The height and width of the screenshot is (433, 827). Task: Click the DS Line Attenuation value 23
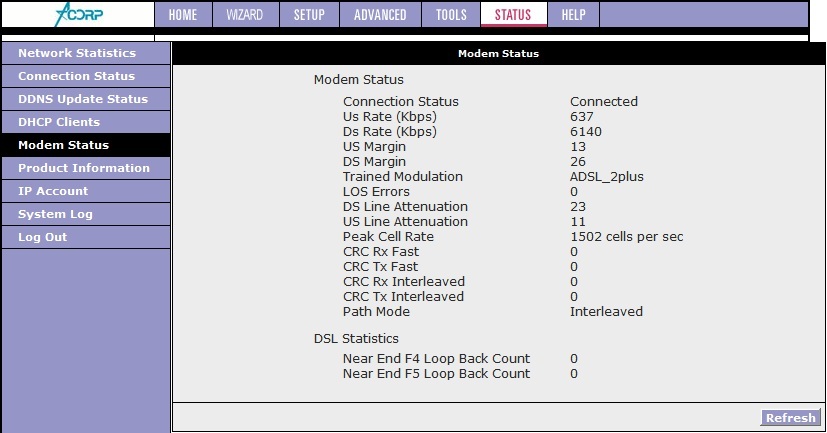[578, 207]
